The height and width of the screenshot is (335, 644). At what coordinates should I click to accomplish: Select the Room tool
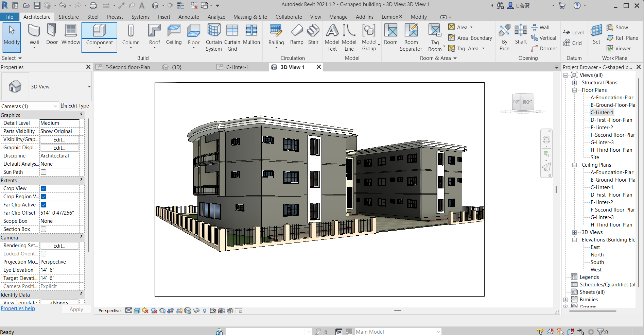point(391,34)
